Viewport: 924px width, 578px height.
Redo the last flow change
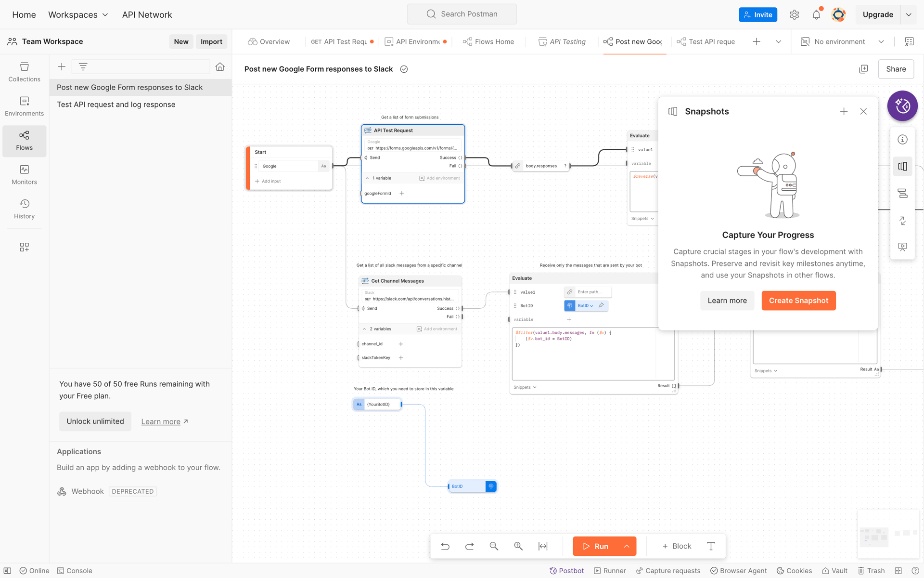(x=470, y=546)
